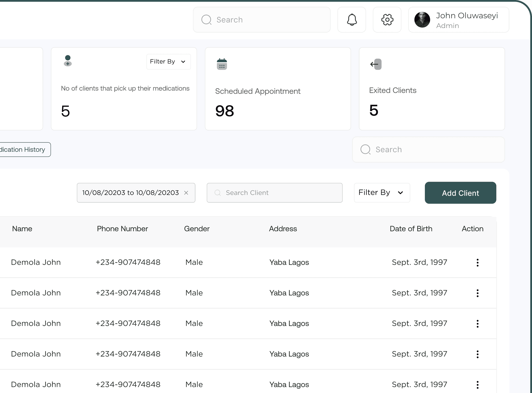Screen dimensions: 532x393
Task: Switch to the Medication History tab
Action: point(23,149)
